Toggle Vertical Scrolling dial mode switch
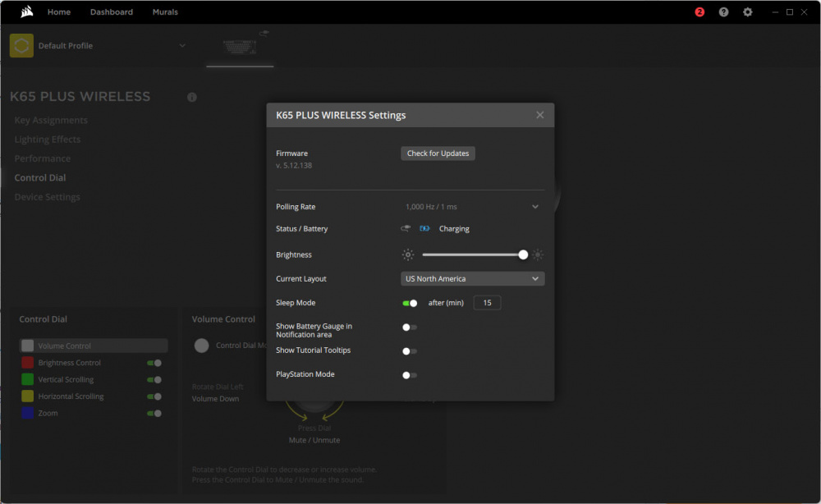 [154, 379]
